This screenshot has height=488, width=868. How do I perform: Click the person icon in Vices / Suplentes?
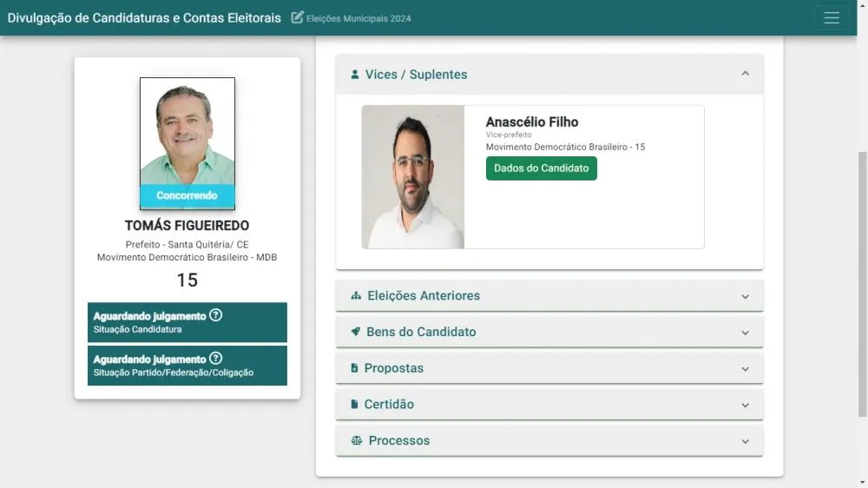coord(355,75)
